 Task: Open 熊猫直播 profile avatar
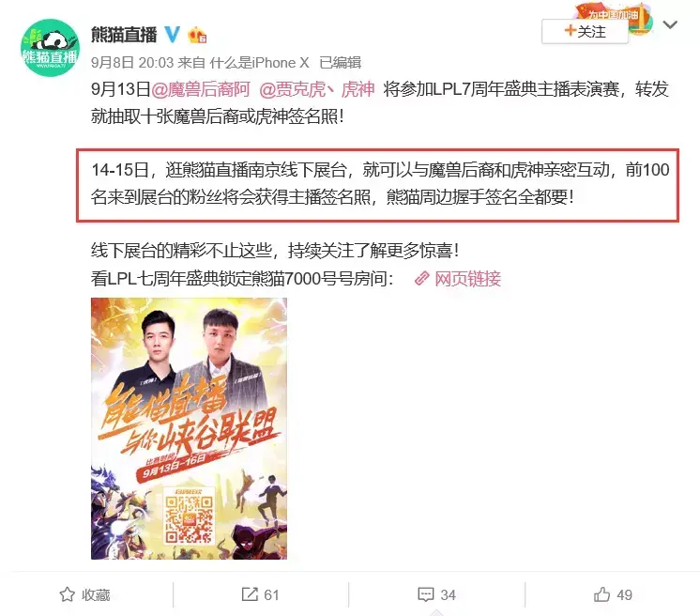tap(50, 47)
